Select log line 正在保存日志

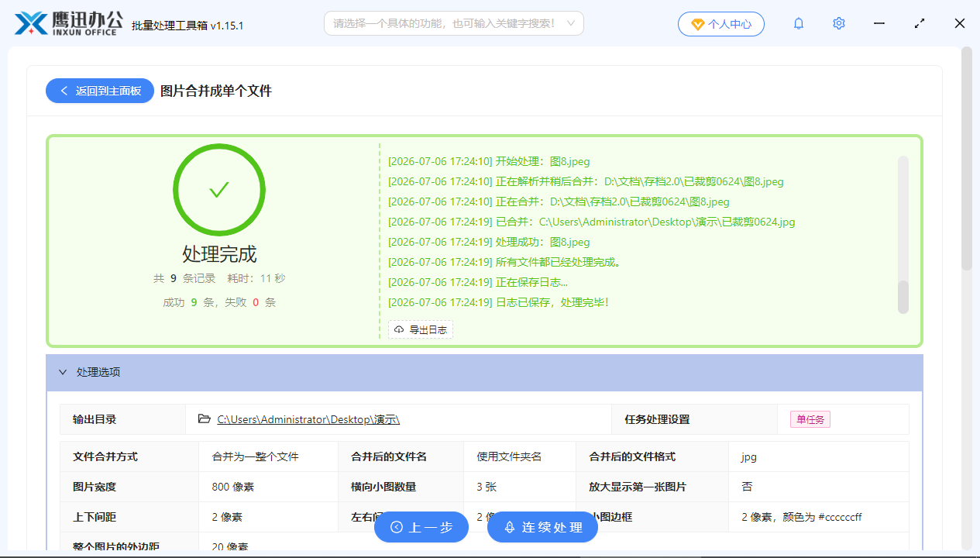pyautogui.click(x=478, y=283)
